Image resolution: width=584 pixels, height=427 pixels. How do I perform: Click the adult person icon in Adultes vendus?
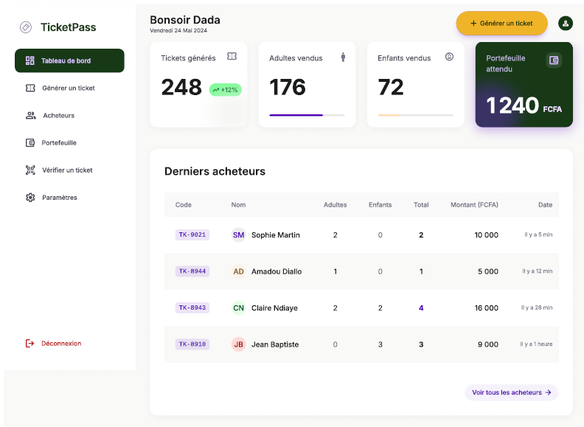[343, 57]
